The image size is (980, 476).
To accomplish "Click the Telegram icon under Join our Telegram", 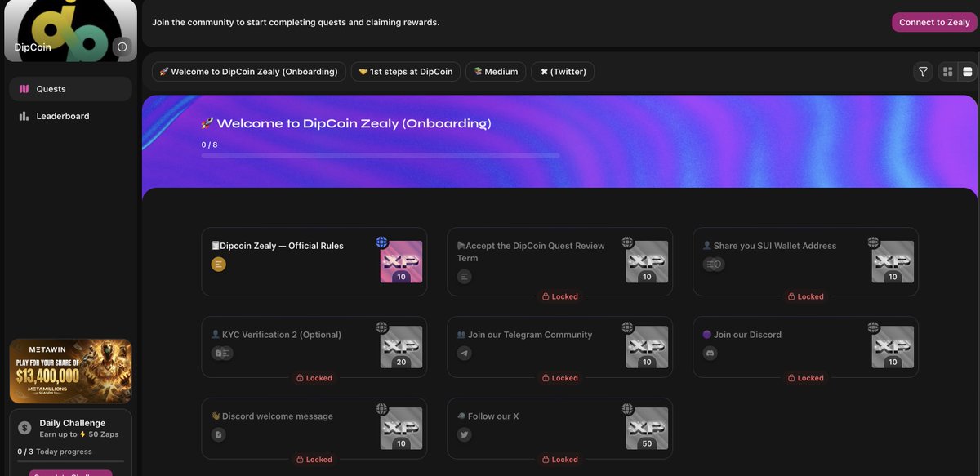I will coord(465,354).
